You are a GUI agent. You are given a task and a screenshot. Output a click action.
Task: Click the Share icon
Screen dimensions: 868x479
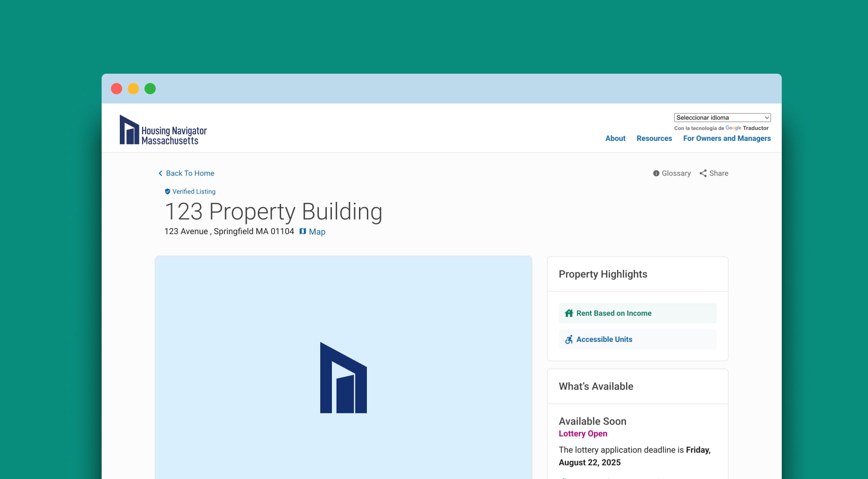703,174
